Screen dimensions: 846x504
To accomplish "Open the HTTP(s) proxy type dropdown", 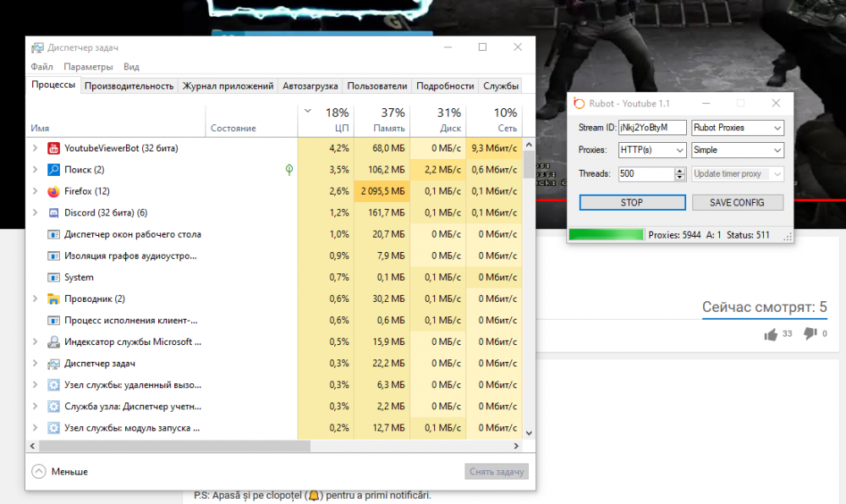I will click(652, 150).
